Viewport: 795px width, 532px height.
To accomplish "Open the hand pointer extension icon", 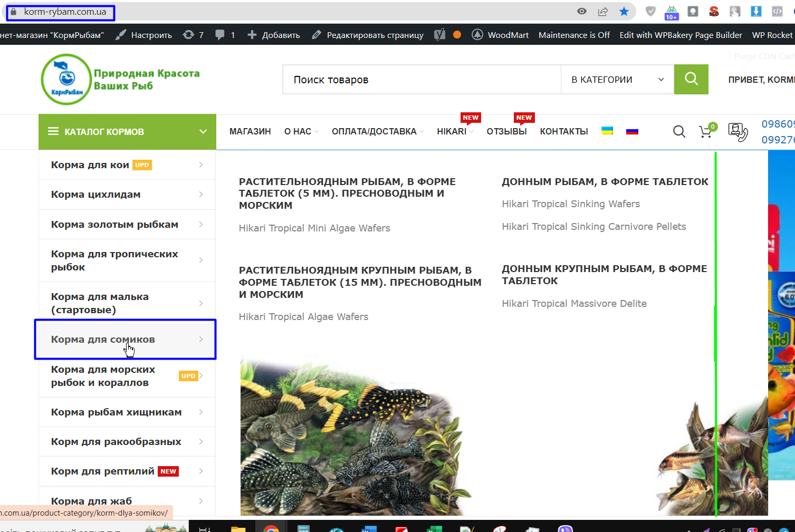I will [735, 11].
